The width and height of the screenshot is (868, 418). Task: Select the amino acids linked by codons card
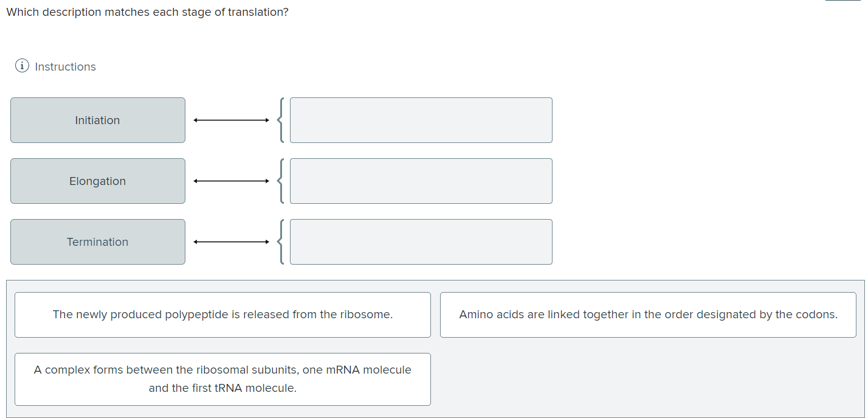click(x=649, y=315)
